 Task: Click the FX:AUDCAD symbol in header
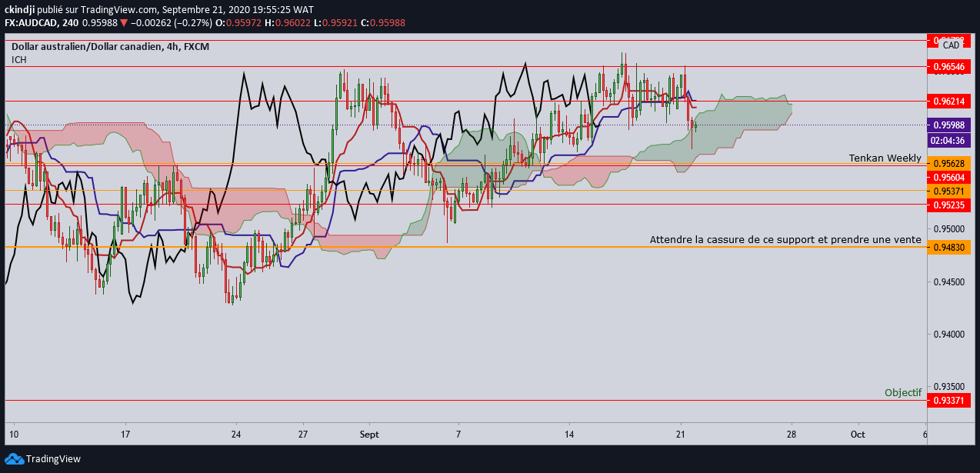33,23
